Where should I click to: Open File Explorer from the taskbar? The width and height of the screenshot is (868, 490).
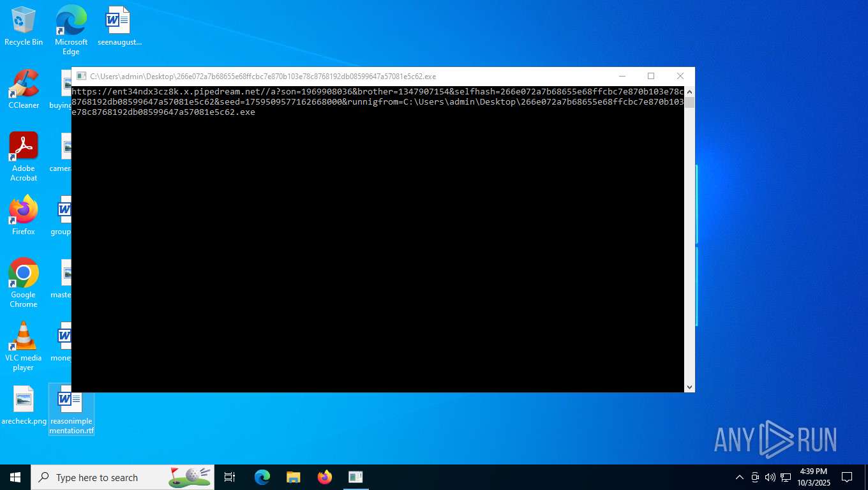tap(294, 477)
